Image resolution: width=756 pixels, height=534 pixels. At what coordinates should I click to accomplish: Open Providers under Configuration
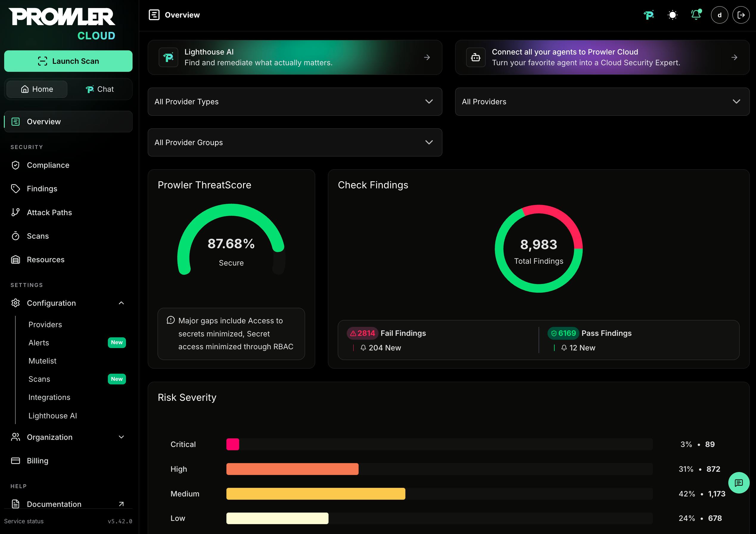[45, 325]
